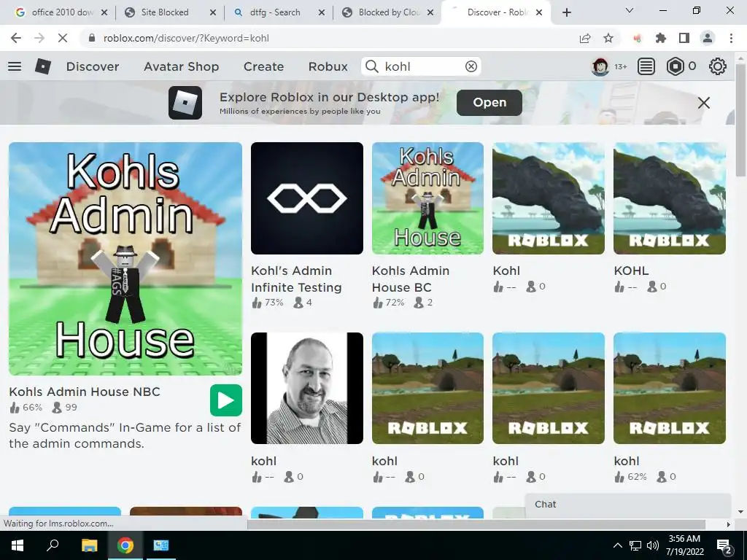Clear the kohl search text
Image resolution: width=747 pixels, height=560 pixels.
coord(471,66)
